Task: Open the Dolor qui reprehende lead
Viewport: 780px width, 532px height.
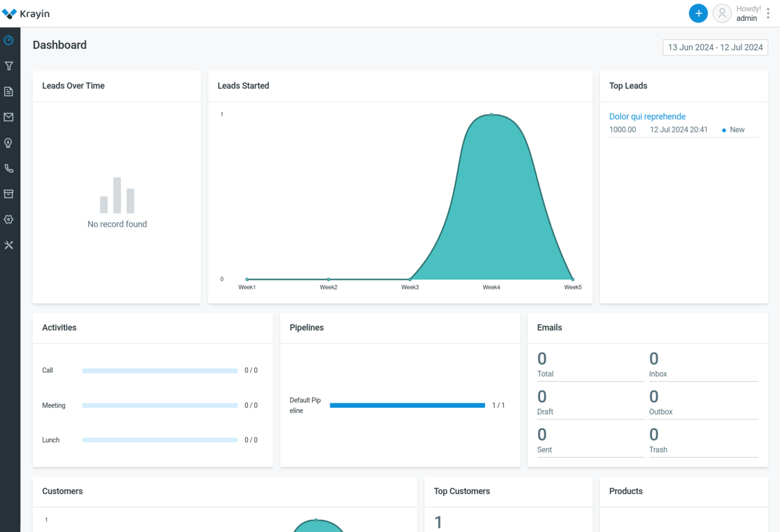Action: 647,116
